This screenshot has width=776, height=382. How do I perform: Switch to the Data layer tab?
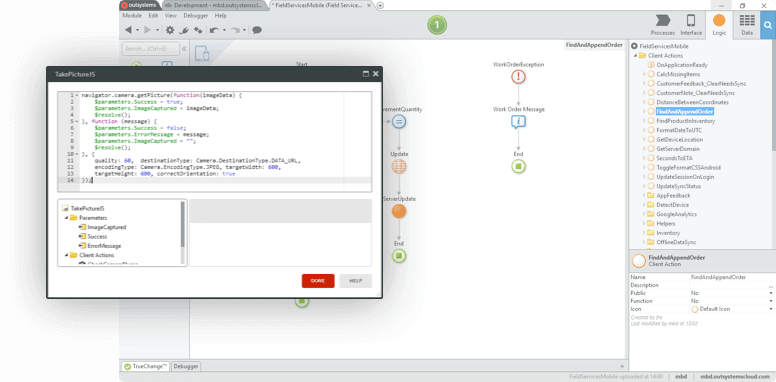[747, 25]
